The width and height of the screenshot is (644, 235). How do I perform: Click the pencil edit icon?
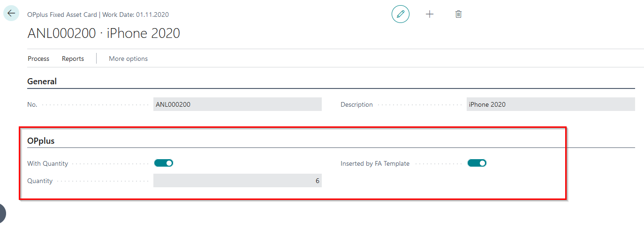(x=400, y=14)
